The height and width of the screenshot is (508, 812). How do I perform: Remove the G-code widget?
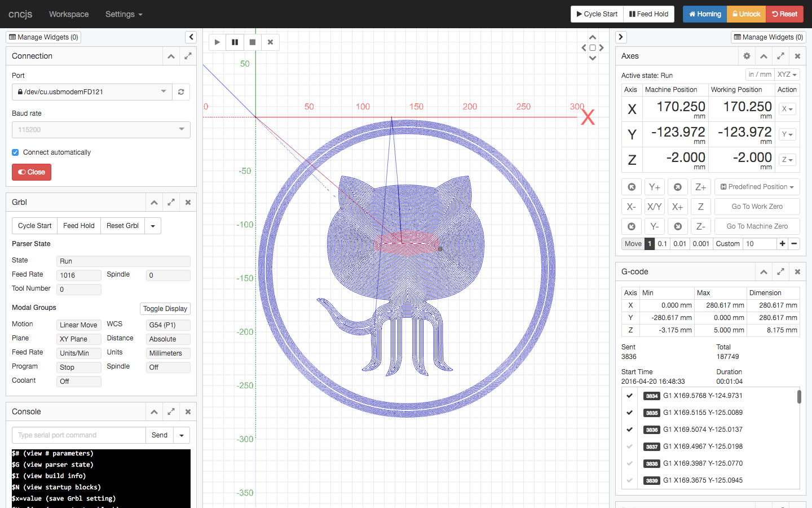coord(797,271)
